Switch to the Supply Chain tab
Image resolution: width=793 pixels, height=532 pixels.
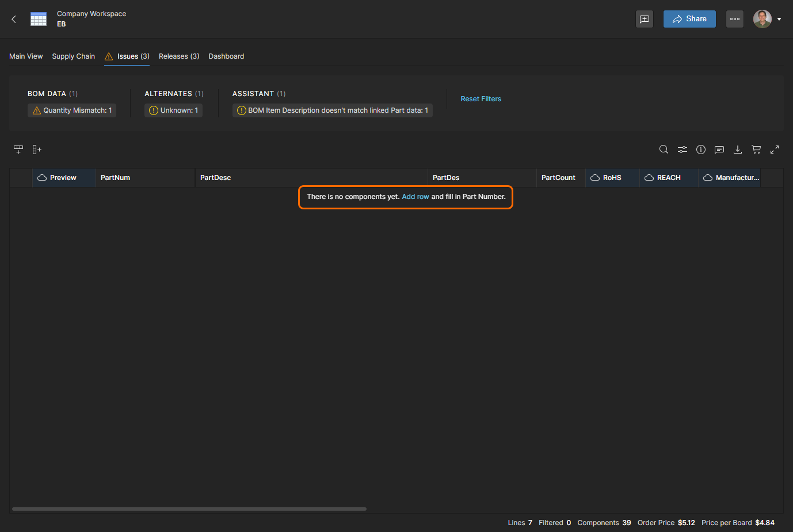73,56
